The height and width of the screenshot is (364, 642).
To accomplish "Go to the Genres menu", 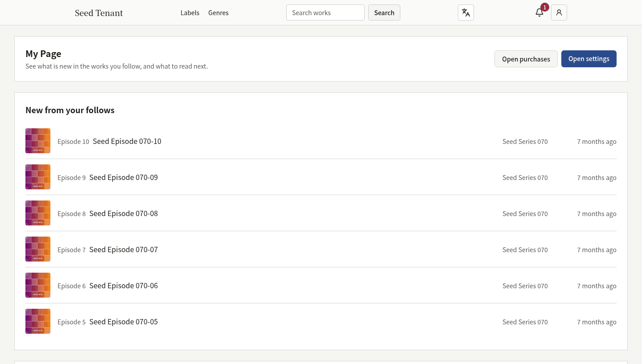I will 218,13.
